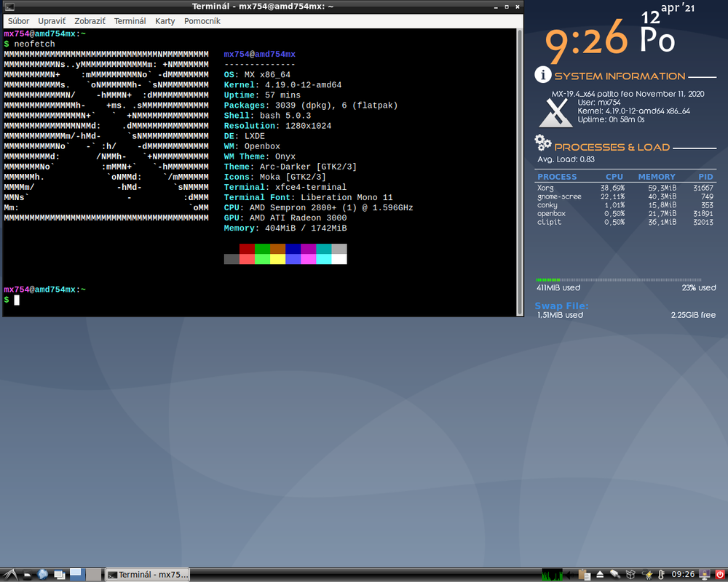Click the lock screen monitor icon

tap(704, 575)
